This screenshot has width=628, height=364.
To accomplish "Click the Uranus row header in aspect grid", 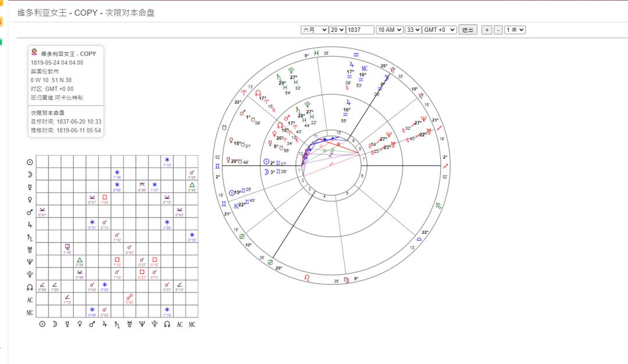I will (30, 250).
